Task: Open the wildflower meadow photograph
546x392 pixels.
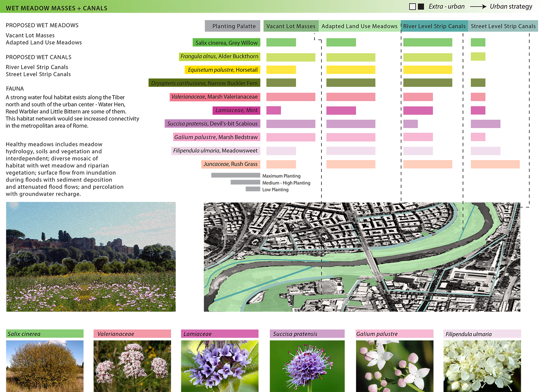Action: (91, 257)
